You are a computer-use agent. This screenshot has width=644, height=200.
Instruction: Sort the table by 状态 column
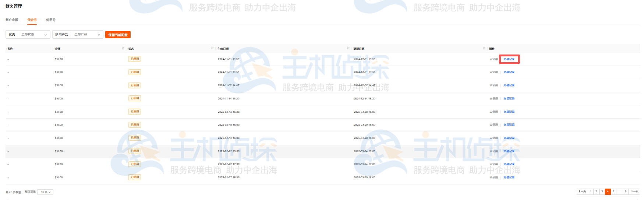(x=212, y=49)
